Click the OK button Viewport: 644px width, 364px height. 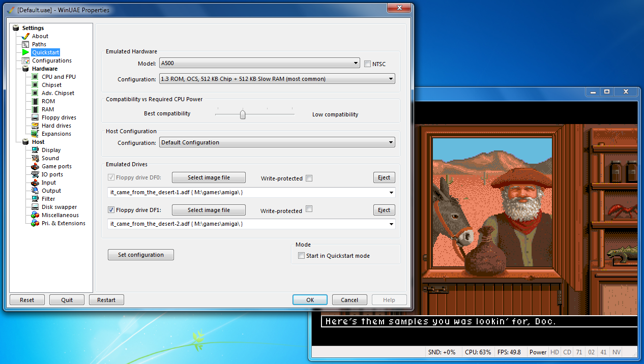310,300
